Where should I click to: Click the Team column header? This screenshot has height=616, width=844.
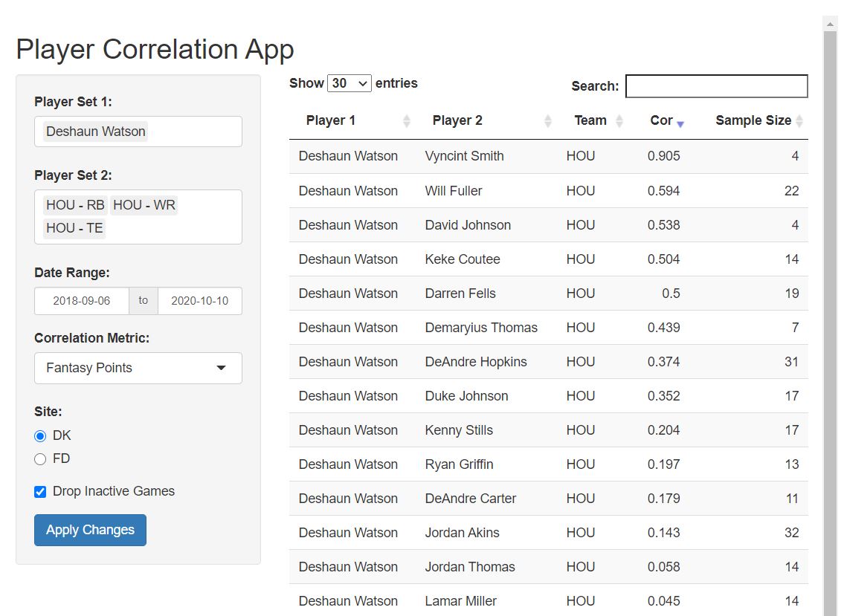592,120
